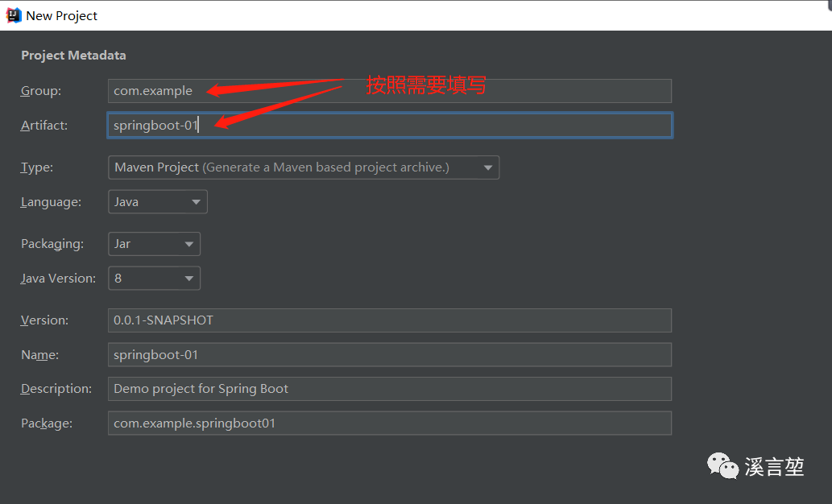Click the "Version:" label
The height and width of the screenshot is (504, 832).
44,320
